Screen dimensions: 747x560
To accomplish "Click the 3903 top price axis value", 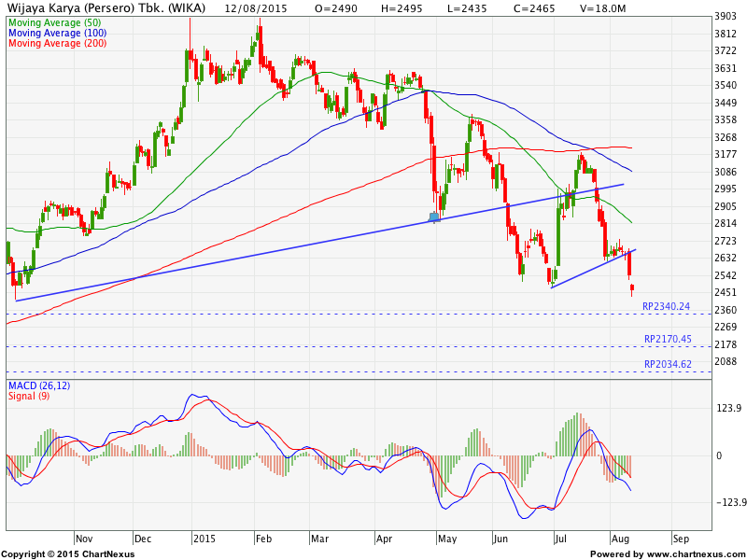I will tap(726, 17).
